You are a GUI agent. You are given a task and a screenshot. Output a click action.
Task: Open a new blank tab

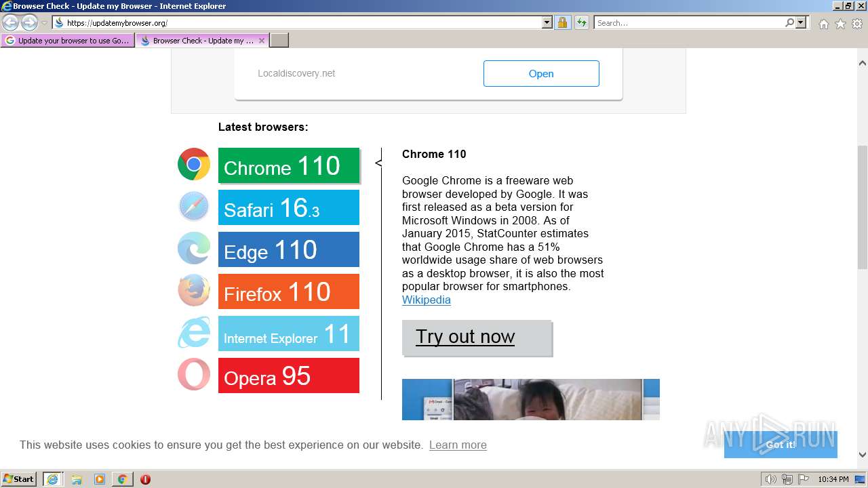pos(279,41)
